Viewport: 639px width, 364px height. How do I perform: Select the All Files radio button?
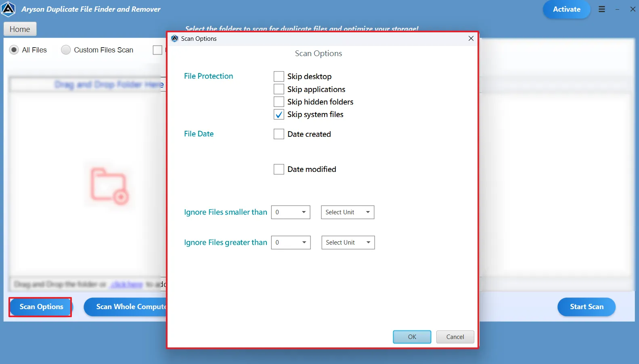point(14,50)
